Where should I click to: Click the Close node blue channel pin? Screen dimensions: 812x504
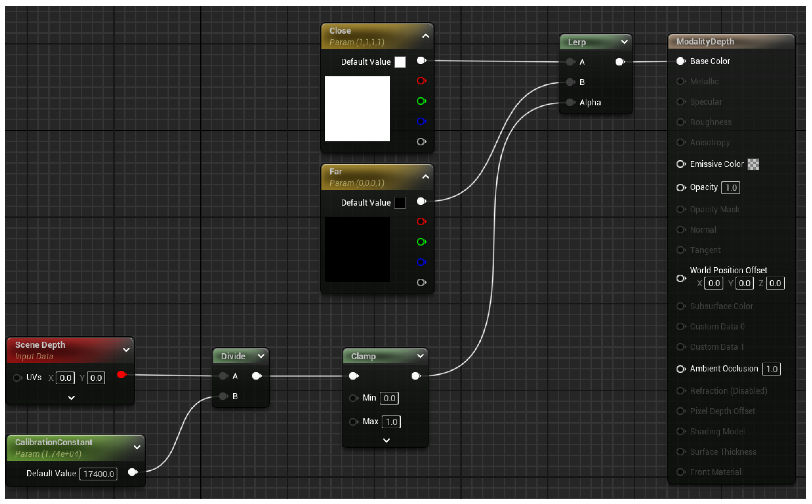pyautogui.click(x=421, y=121)
